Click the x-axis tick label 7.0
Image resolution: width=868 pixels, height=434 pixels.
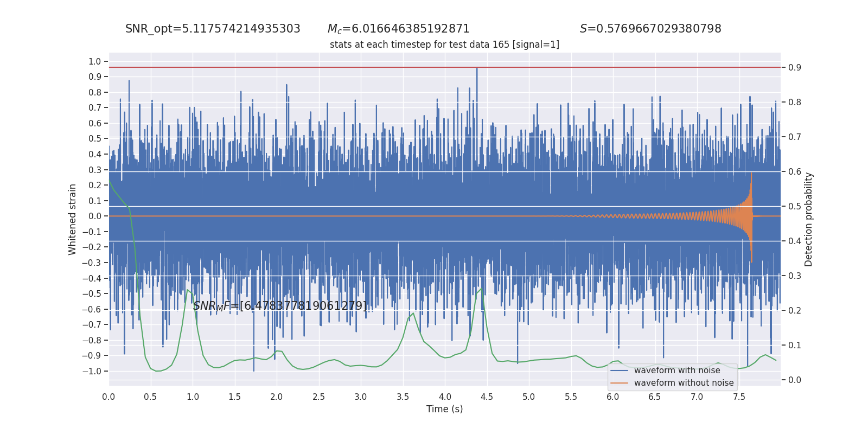pos(697,397)
